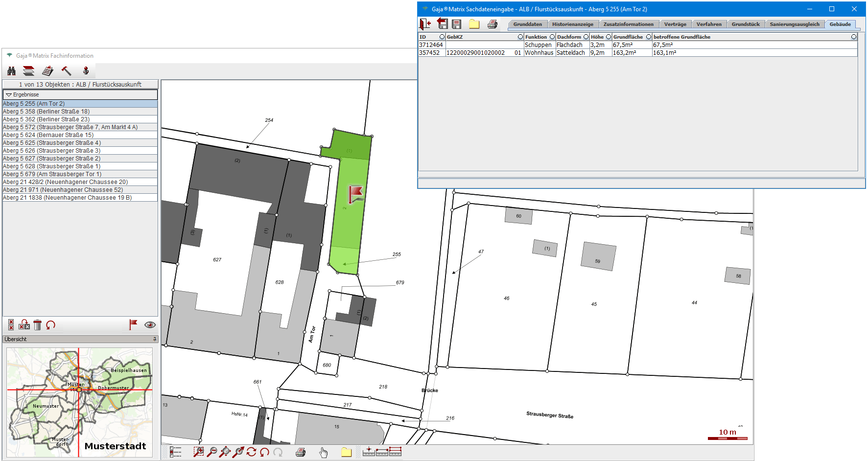Open the Historienanzeige tab
The image size is (868, 461).
[572, 24]
